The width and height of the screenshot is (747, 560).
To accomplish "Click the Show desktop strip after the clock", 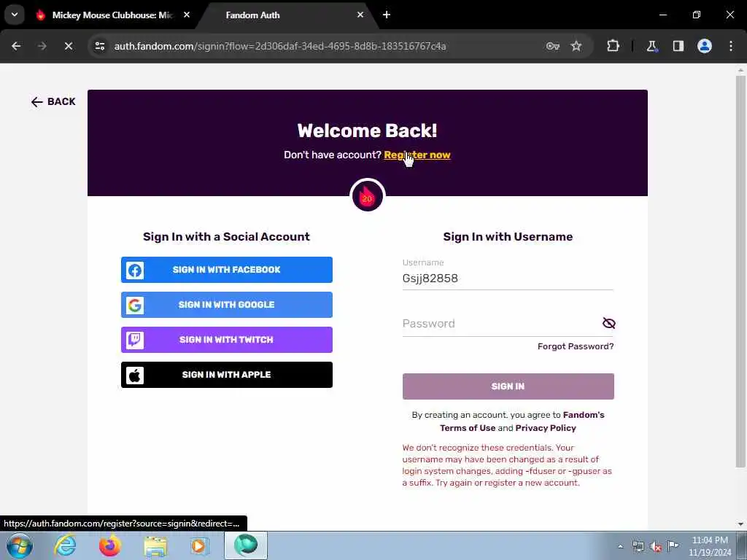I will pyautogui.click(x=742, y=545).
